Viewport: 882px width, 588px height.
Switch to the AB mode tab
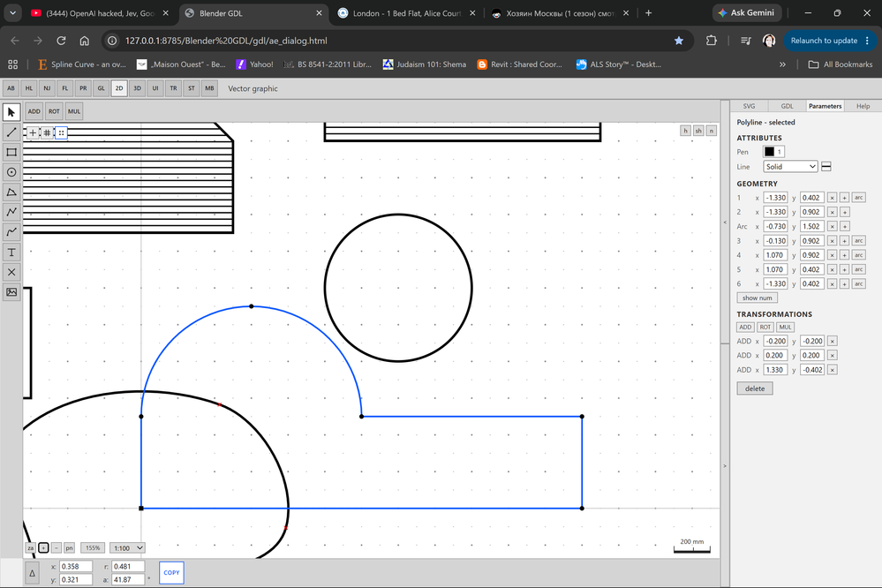(x=11, y=88)
